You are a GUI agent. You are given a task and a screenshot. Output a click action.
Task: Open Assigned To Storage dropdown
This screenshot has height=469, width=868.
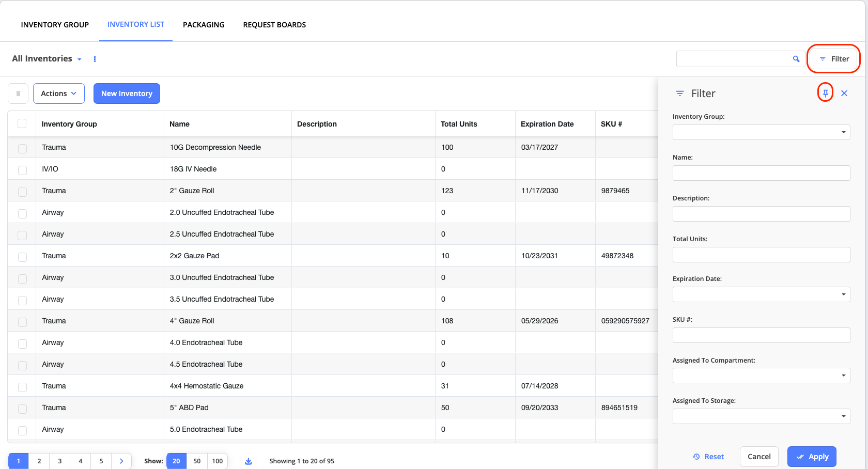[x=761, y=416]
